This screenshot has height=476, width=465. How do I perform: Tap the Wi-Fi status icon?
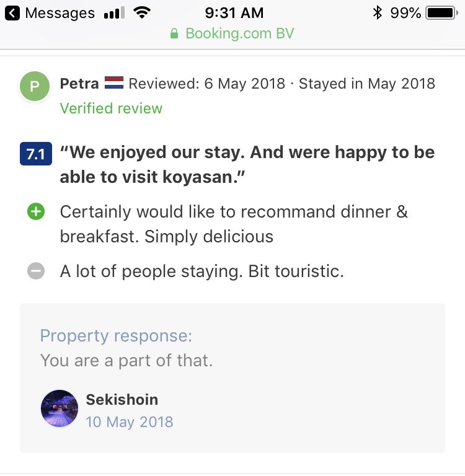point(142,13)
